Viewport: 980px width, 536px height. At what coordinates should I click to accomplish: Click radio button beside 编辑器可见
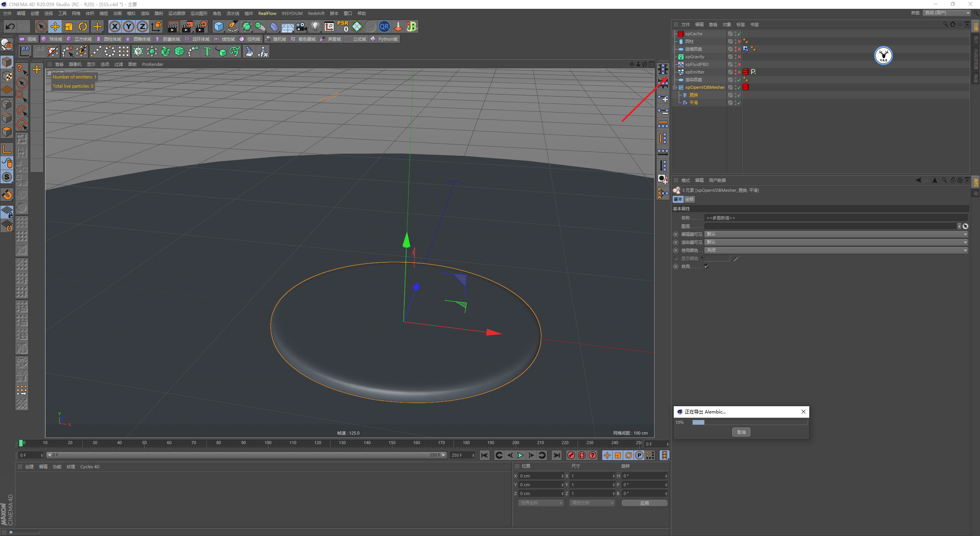tap(676, 234)
